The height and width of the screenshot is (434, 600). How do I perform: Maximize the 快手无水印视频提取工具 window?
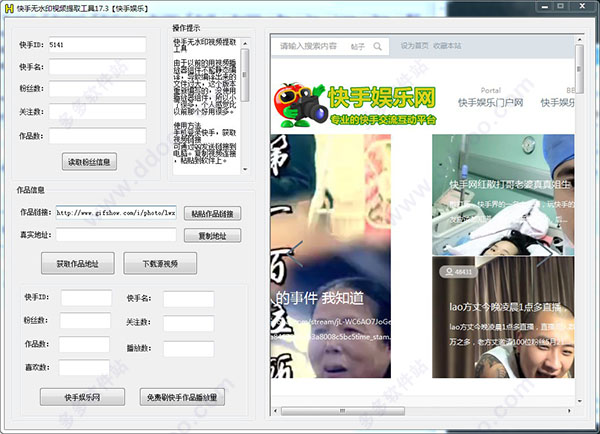(561, 7)
